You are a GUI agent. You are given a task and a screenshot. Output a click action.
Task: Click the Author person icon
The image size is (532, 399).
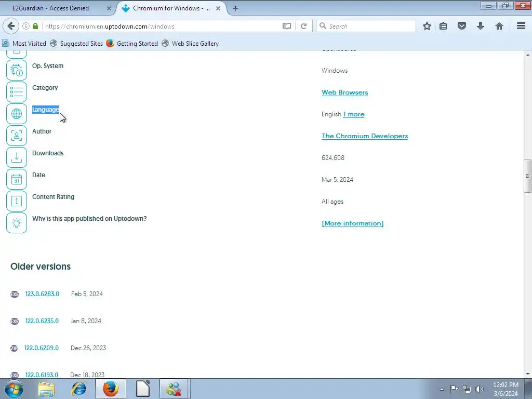(17, 136)
